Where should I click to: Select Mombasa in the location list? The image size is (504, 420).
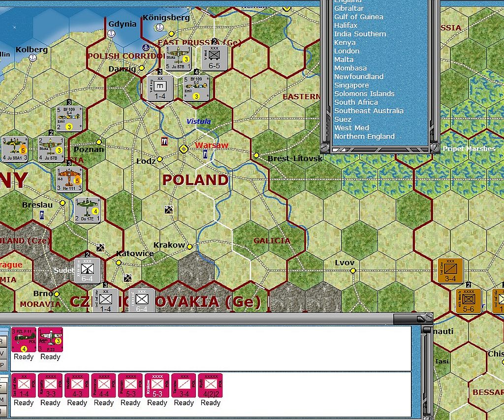click(350, 68)
